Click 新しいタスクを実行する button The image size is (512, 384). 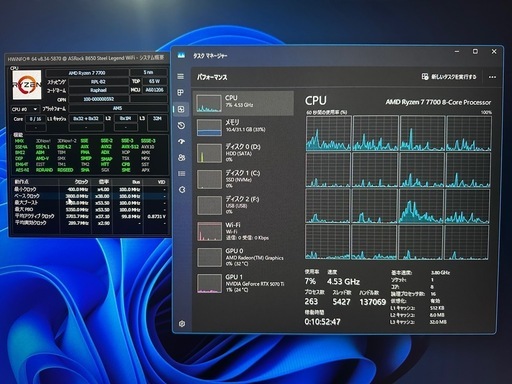pyautogui.click(x=449, y=77)
